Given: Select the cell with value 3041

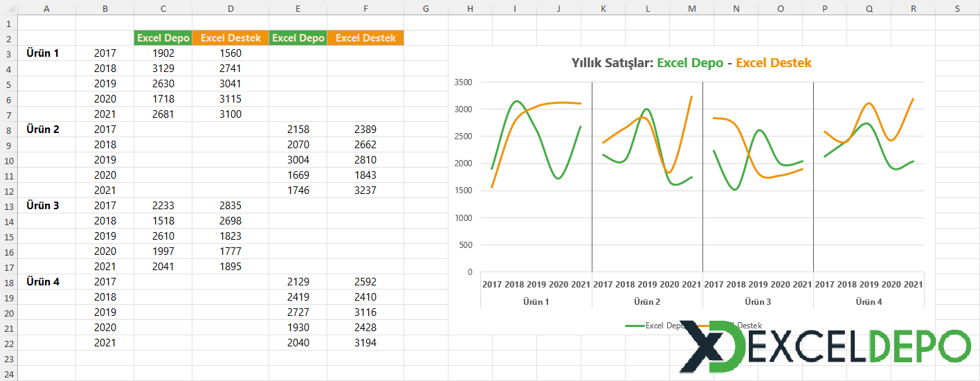Looking at the screenshot, I should (x=230, y=84).
